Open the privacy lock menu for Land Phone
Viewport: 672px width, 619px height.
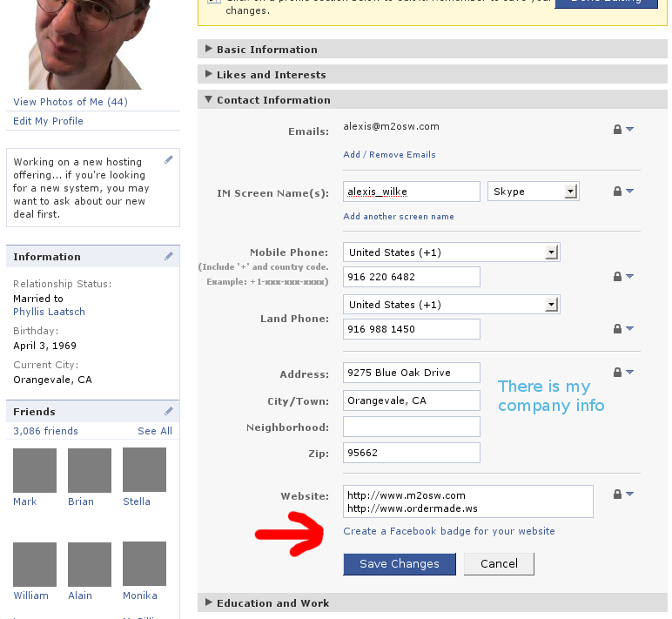(623, 329)
